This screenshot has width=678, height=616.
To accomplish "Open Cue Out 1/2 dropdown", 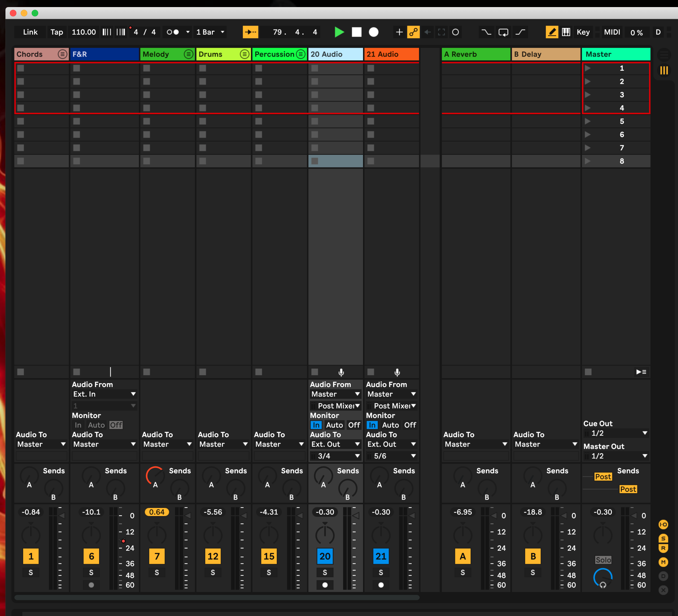I will (x=616, y=433).
